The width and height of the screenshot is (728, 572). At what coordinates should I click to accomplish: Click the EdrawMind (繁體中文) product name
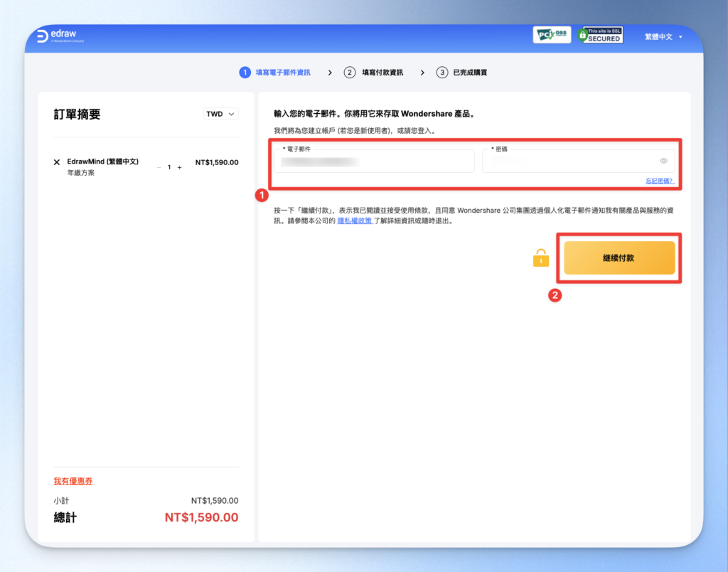[x=102, y=161]
